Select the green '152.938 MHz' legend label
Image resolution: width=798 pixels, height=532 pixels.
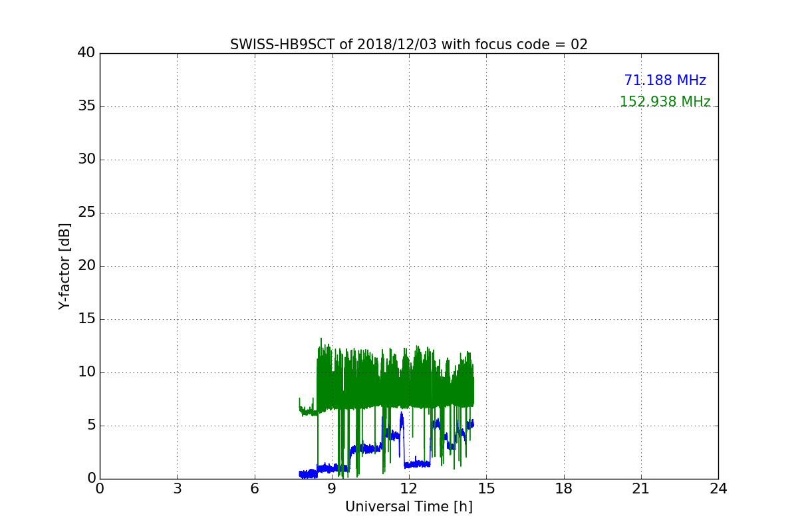tap(665, 102)
